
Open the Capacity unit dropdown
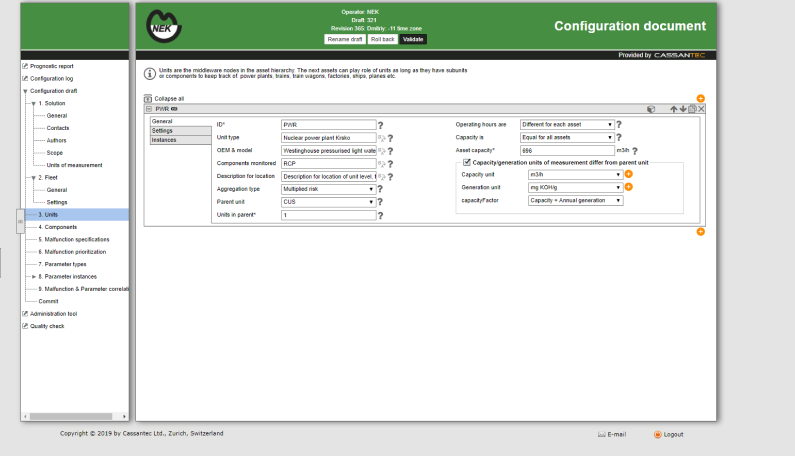point(575,174)
